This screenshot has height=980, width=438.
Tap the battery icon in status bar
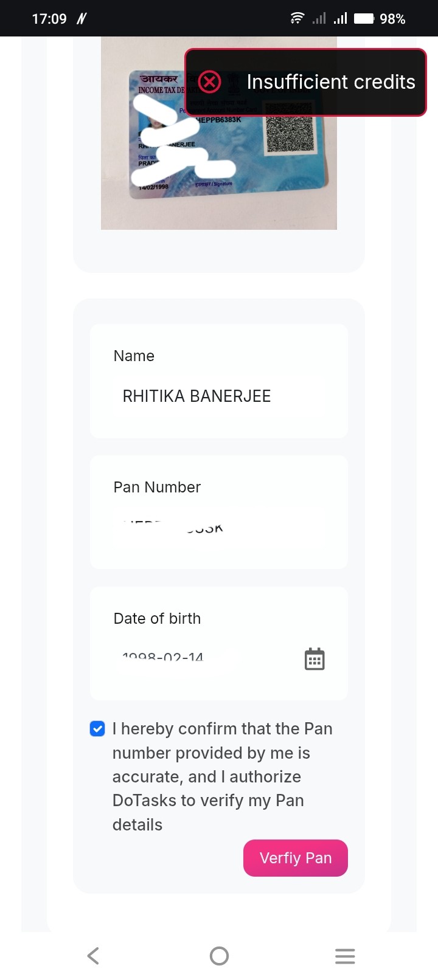coord(364,18)
